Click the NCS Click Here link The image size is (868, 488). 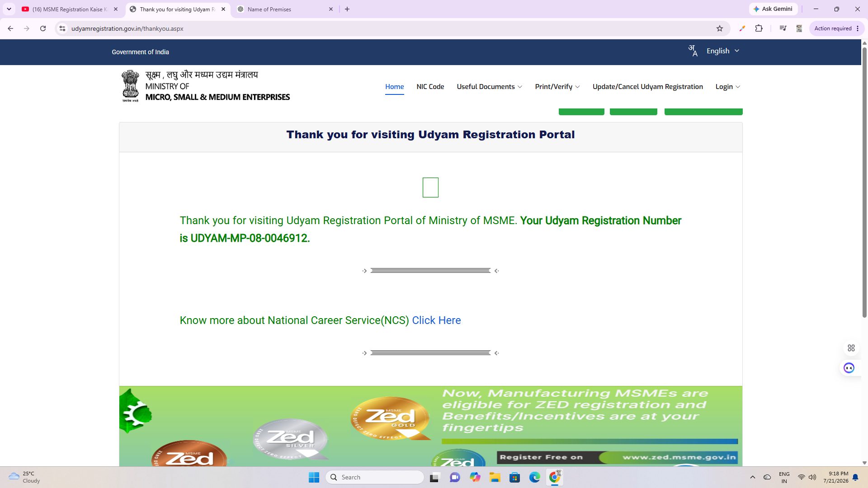[x=436, y=320]
